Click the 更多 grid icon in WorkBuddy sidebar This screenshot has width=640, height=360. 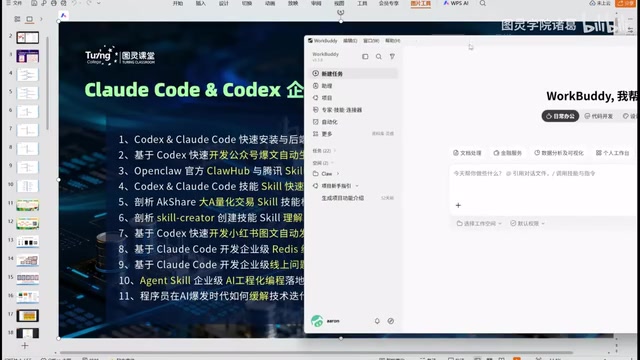point(316,134)
